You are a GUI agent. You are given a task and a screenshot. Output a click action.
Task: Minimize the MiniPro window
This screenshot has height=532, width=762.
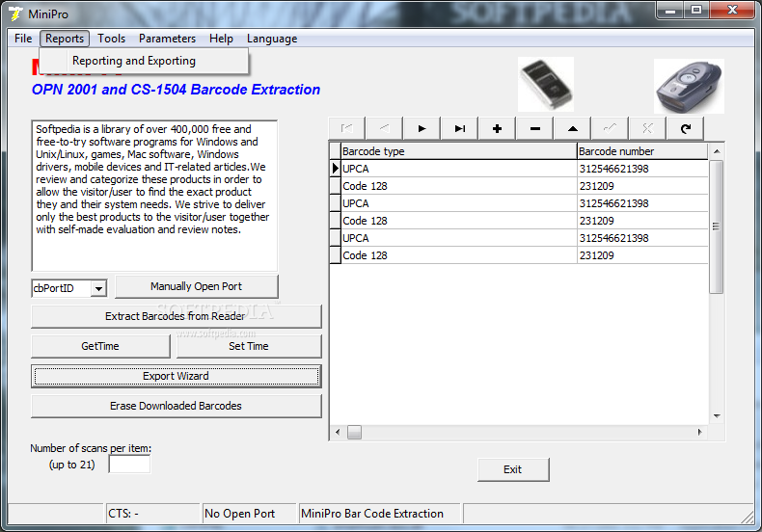(x=670, y=11)
